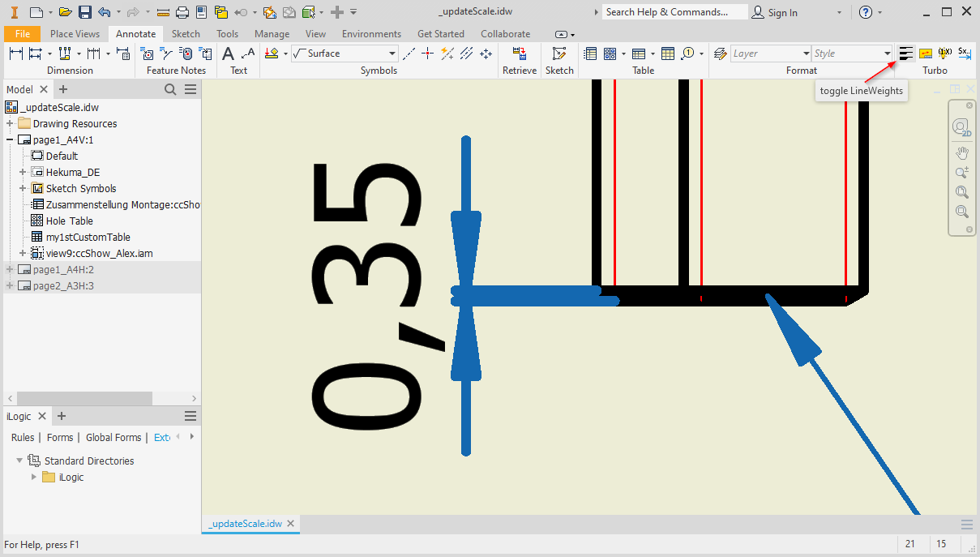This screenshot has width=980, height=557.
Task: Open the Layer dropdown in Format
Action: [x=806, y=54]
